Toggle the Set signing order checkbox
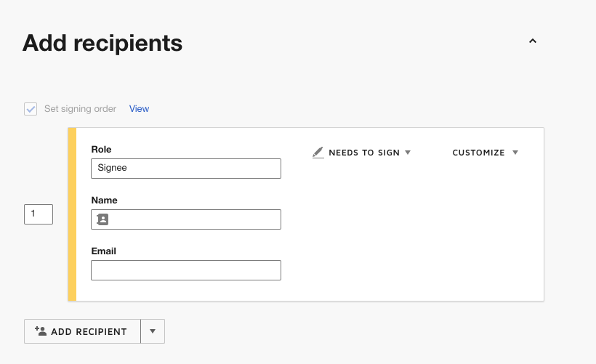Viewport: 596px width, 364px height. pyautogui.click(x=31, y=109)
